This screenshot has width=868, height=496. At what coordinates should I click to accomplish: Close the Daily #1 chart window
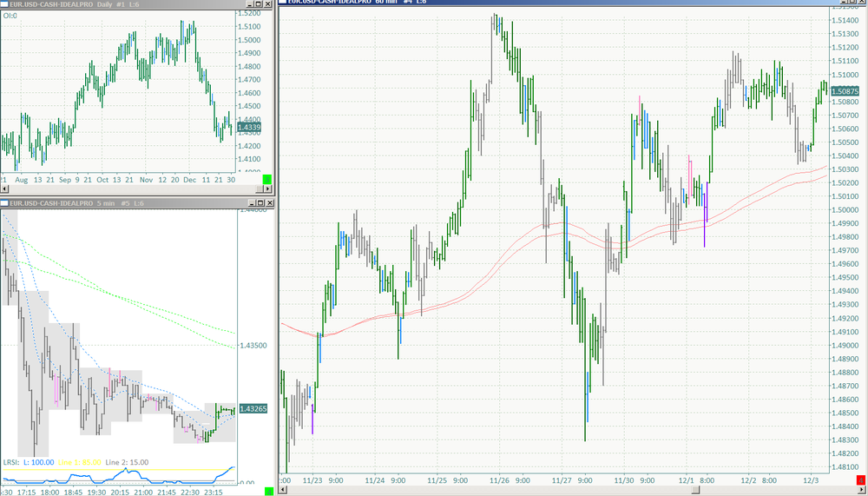(267, 3)
